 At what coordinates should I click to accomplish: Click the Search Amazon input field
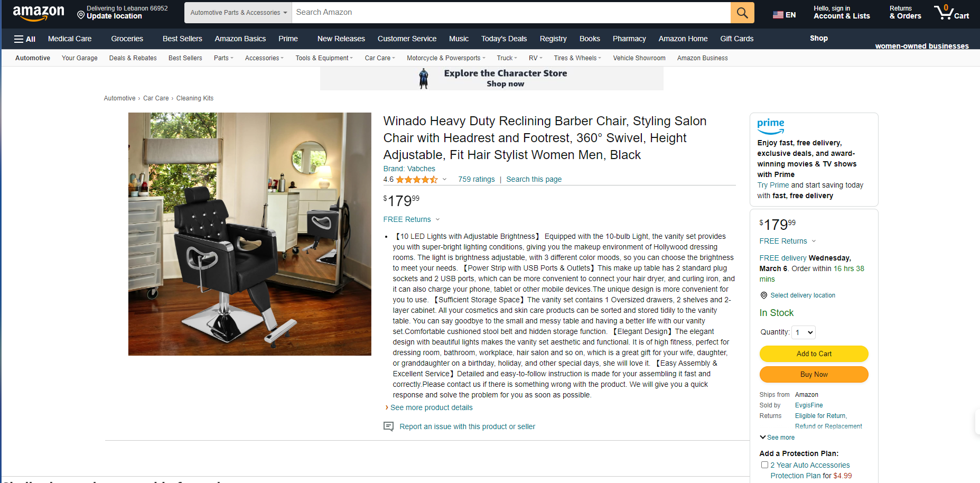511,13
